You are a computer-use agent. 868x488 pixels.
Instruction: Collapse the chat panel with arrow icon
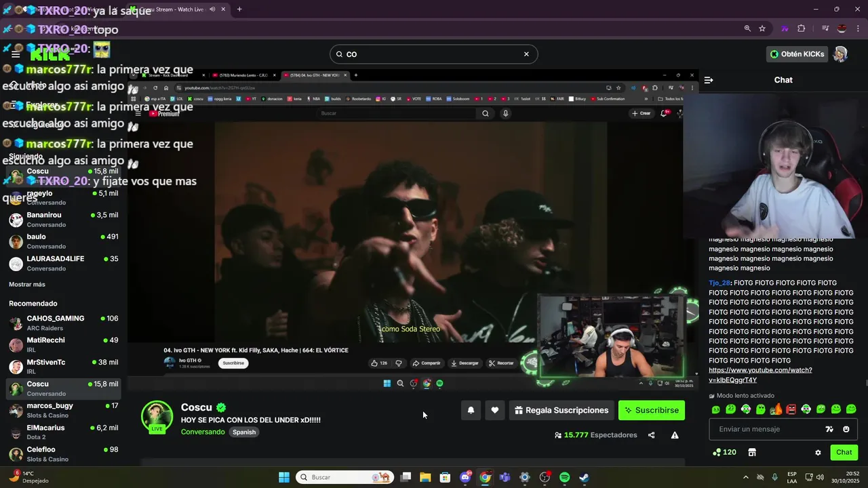point(709,80)
